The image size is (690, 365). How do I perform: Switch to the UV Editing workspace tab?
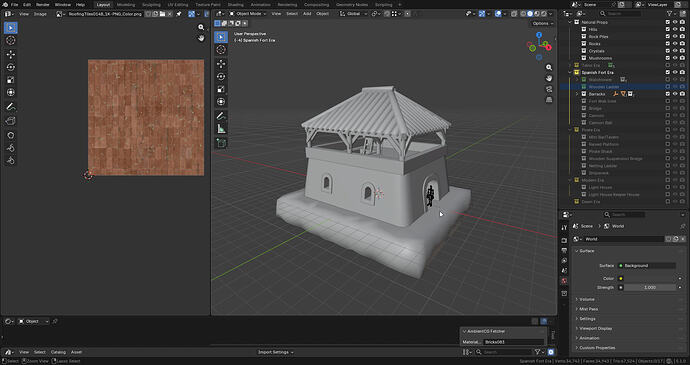pos(178,4)
